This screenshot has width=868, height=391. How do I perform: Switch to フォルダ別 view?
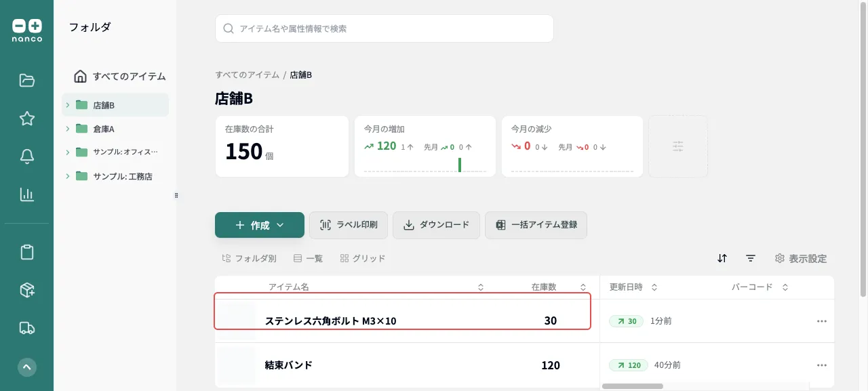pyautogui.click(x=249, y=258)
